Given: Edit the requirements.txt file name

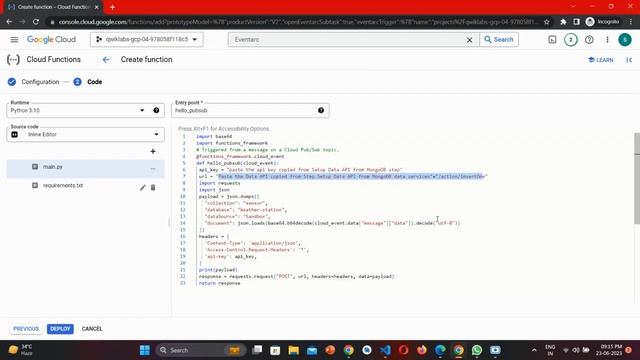Looking at the screenshot, I should 142,187.
